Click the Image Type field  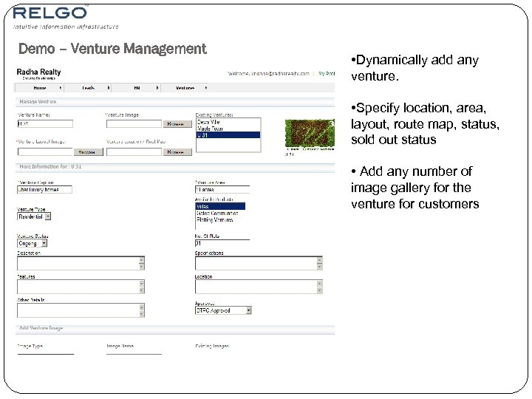click(x=46, y=352)
